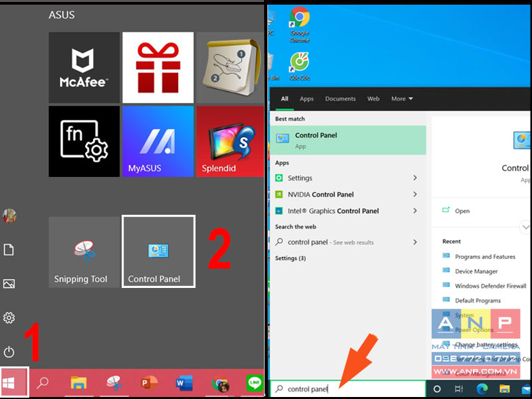
Task: Click the Windows Start button
Action: tap(14, 383)
